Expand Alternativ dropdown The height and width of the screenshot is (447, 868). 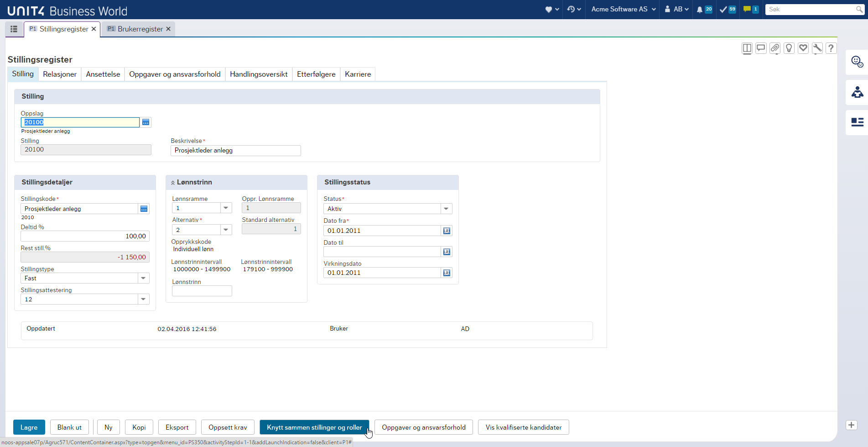coord(226,230)
